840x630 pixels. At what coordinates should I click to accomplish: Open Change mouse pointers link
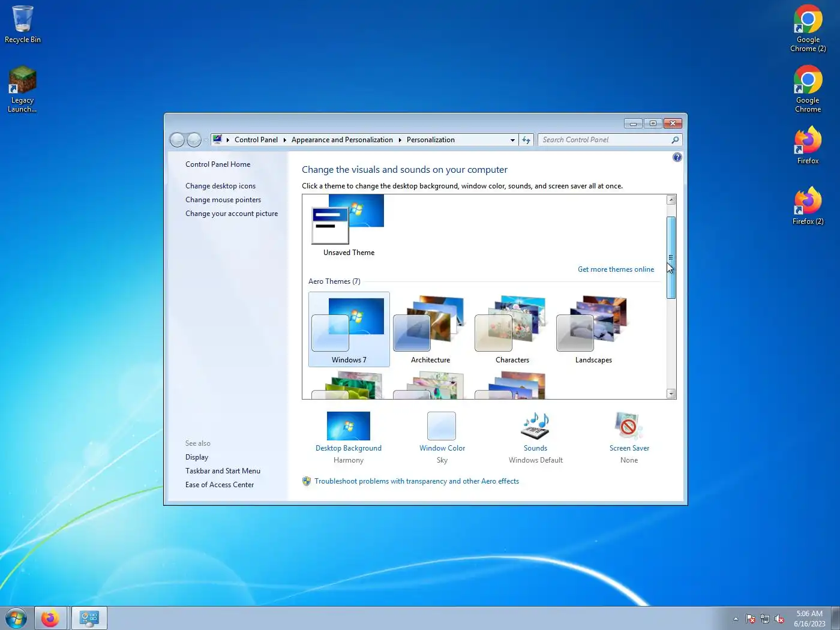click(223, 200)
